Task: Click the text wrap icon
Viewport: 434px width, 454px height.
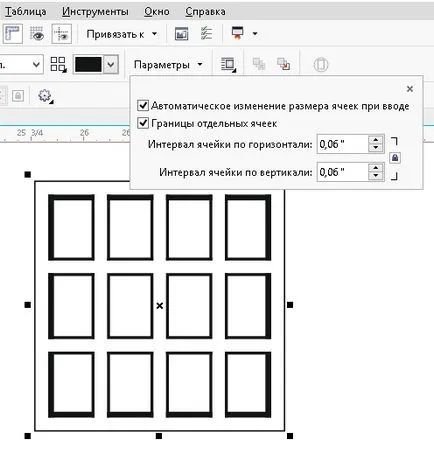Action: click(229, 64)
